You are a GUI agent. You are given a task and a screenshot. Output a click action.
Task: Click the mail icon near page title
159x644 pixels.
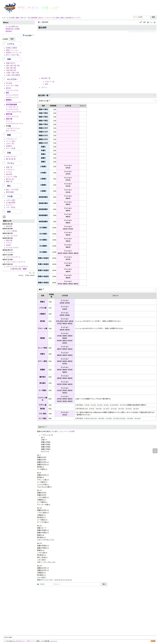tap(144, 22)
